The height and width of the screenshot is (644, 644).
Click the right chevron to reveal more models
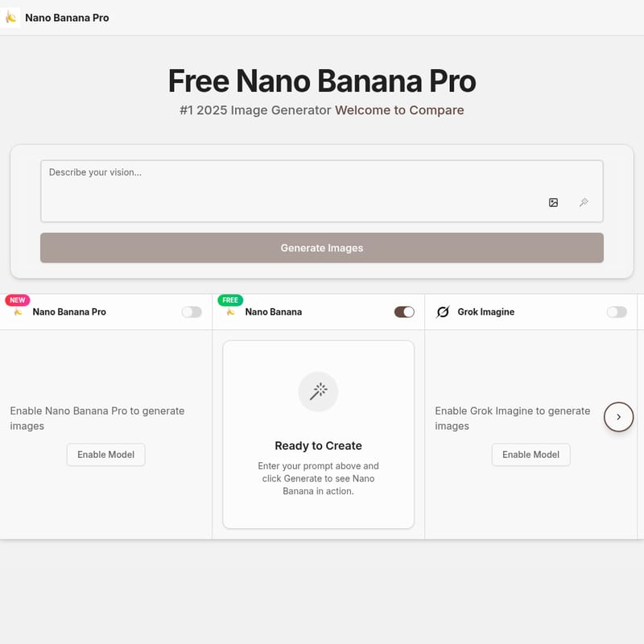pos(618,417)
